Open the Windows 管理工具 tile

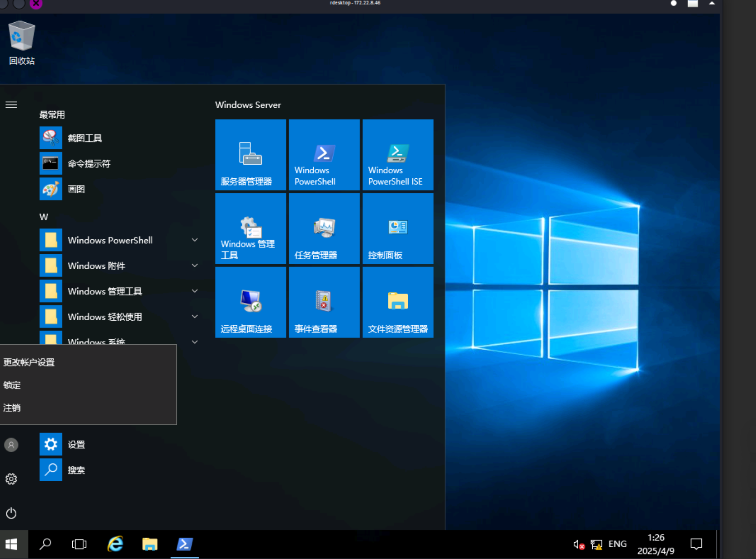[x=250, y=228]
